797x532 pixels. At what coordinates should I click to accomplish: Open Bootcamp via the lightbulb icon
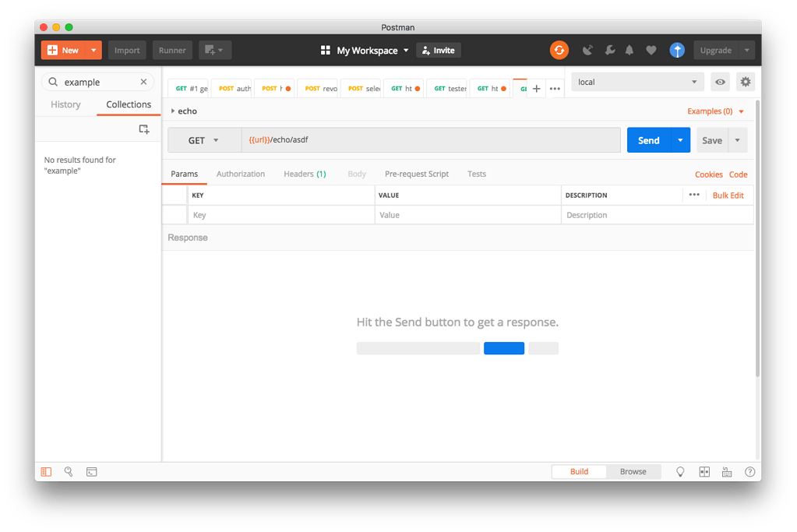point(680,472)
